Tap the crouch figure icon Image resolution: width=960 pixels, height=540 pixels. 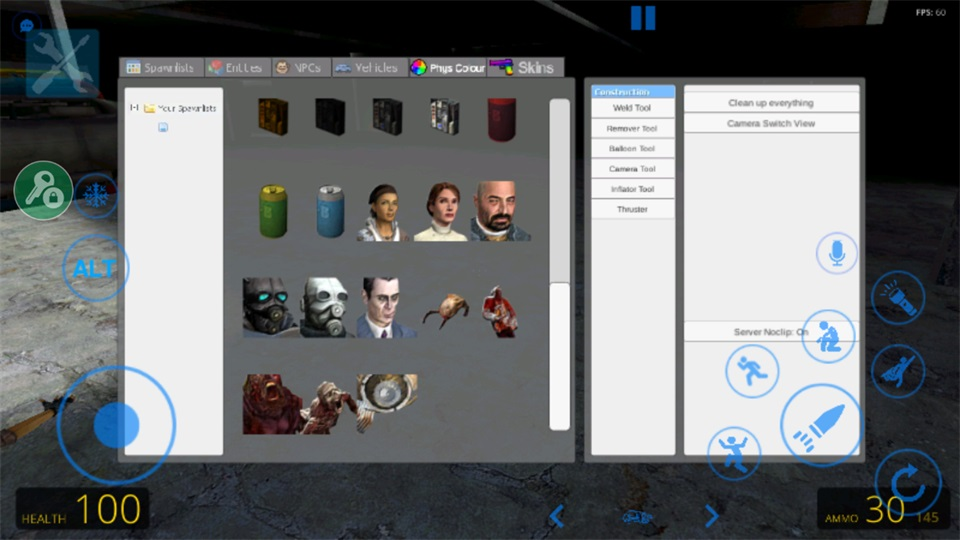point(828,336)
